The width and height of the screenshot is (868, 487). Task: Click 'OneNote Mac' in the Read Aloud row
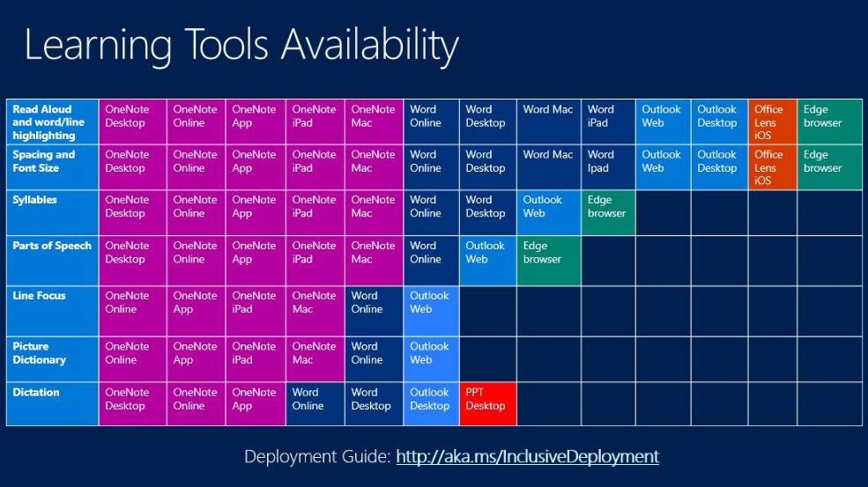tap(374, 122)
